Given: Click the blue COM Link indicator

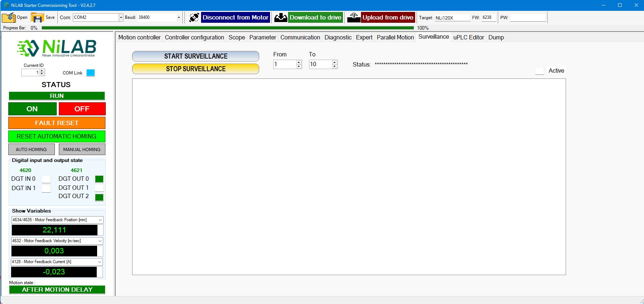Looking at the screenshot, I should tap(91, 73).
